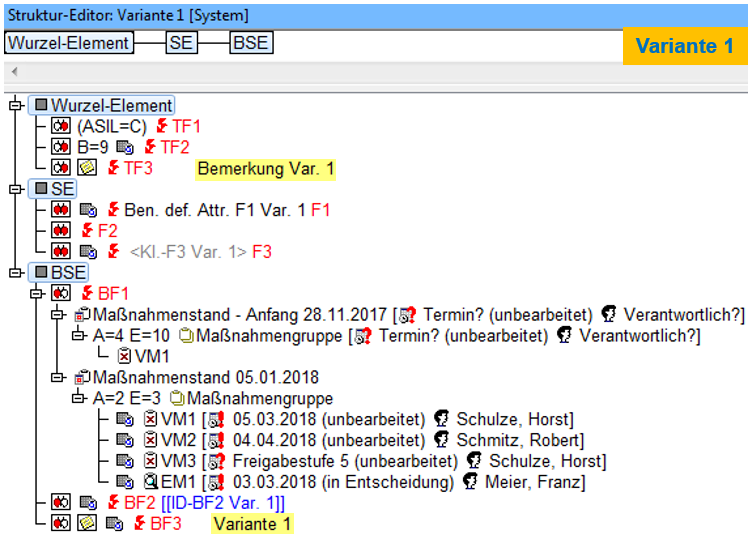752x538 pixels.
Task: Click the lightning icon before TF1
Action: coord(162,126)
